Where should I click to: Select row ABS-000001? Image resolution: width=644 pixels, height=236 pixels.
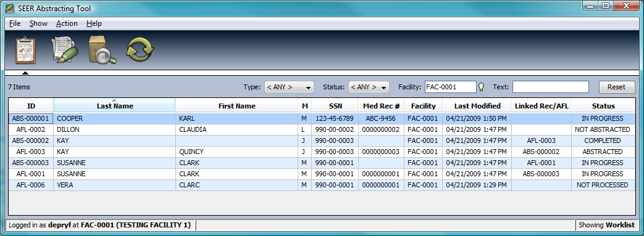click(x=322, y=118)
